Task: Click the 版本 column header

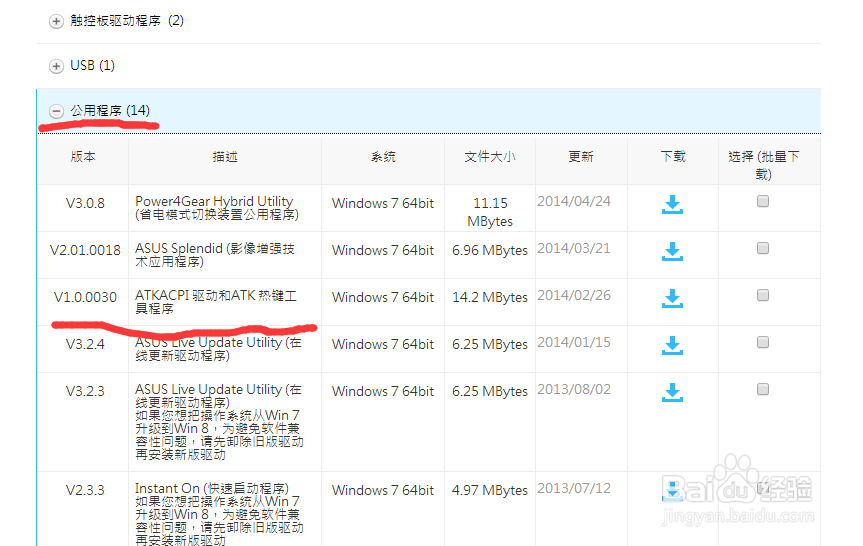Action: (x=83, y=157)
